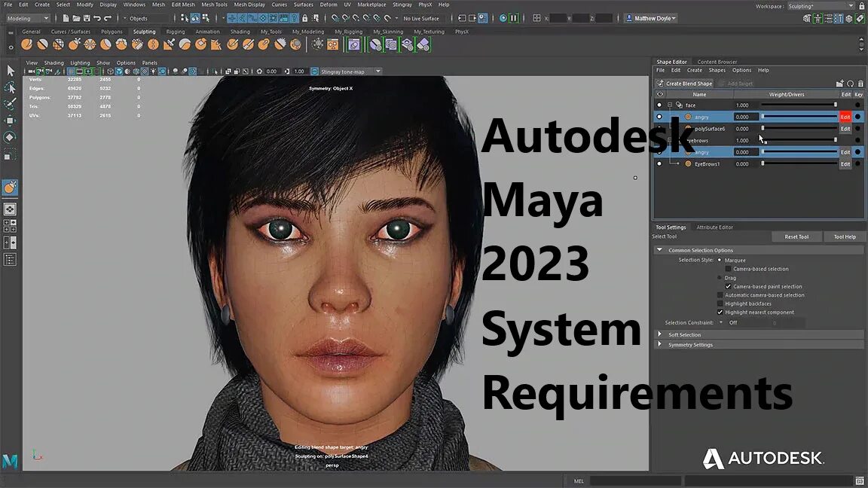Click the polySurface6 weight slider
Image resolution: width=868 pixels, height=488 pixels.
click(x=799, y=128)
